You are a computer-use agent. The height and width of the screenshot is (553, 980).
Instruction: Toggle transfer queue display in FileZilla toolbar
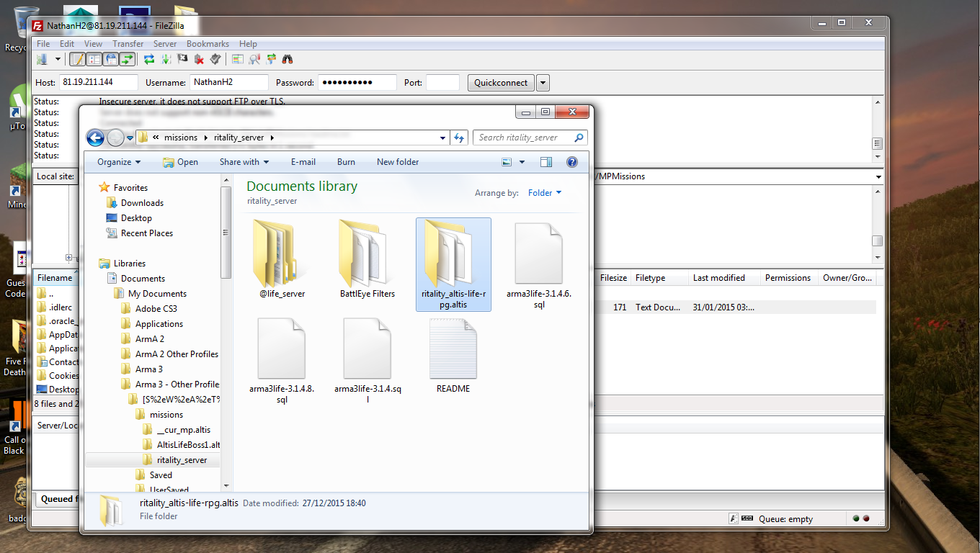(x=128, y=59)
